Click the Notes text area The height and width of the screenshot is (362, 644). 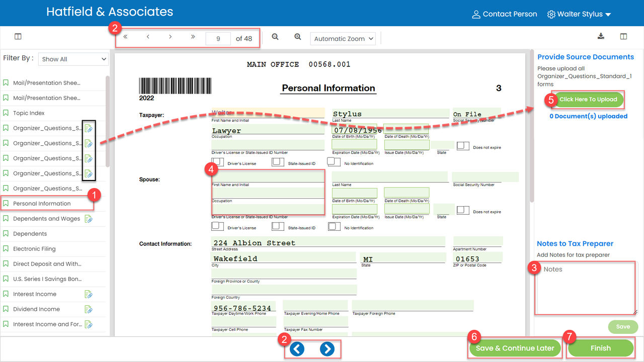tap(585, 288)
